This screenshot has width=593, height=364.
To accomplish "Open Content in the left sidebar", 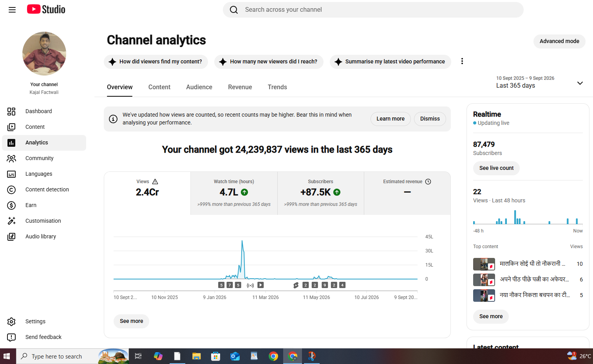I will [44, 127].
